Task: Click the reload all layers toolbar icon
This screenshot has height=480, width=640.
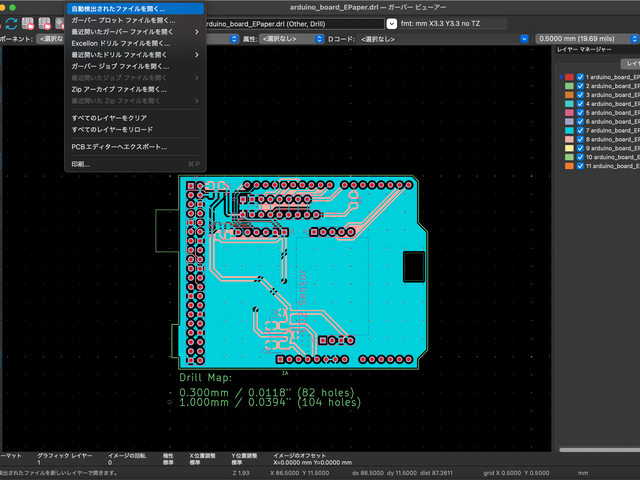Action: click(x=10, y=23)
